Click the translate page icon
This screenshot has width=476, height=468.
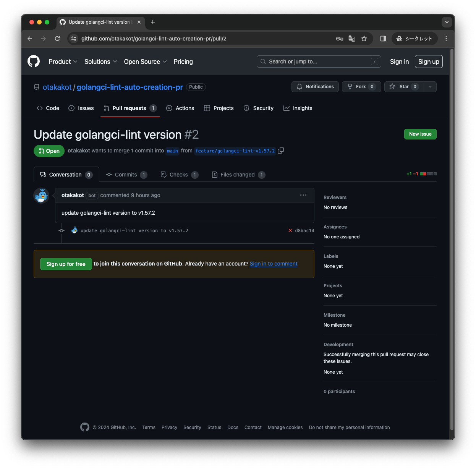click(x=352, y=39)
